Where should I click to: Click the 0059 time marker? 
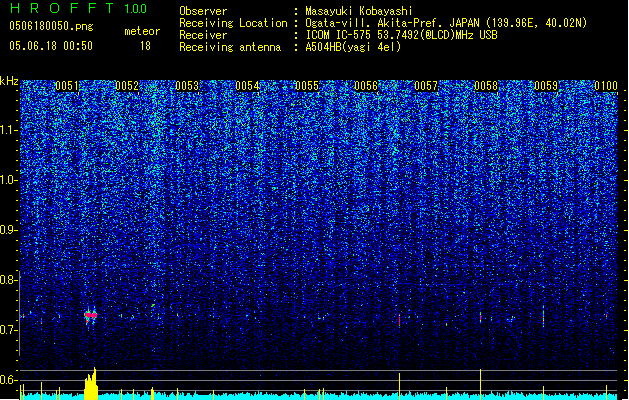click(x=546, y=86)
